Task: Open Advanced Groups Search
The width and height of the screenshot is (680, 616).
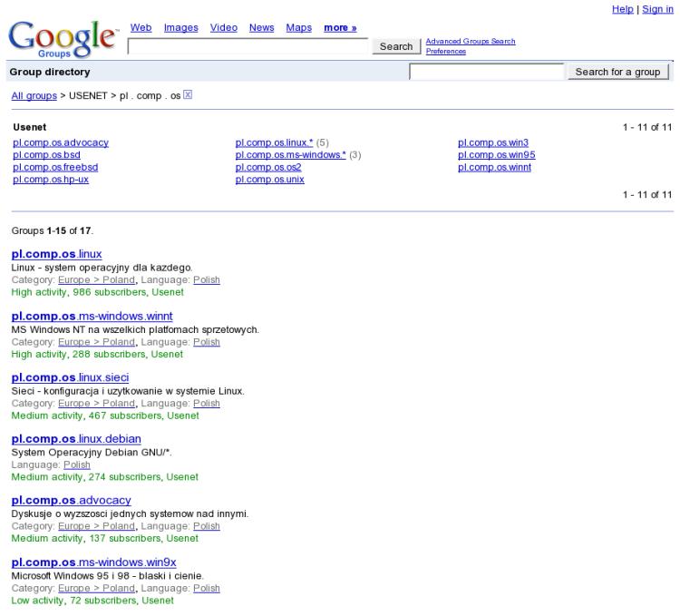Action: 471,41
